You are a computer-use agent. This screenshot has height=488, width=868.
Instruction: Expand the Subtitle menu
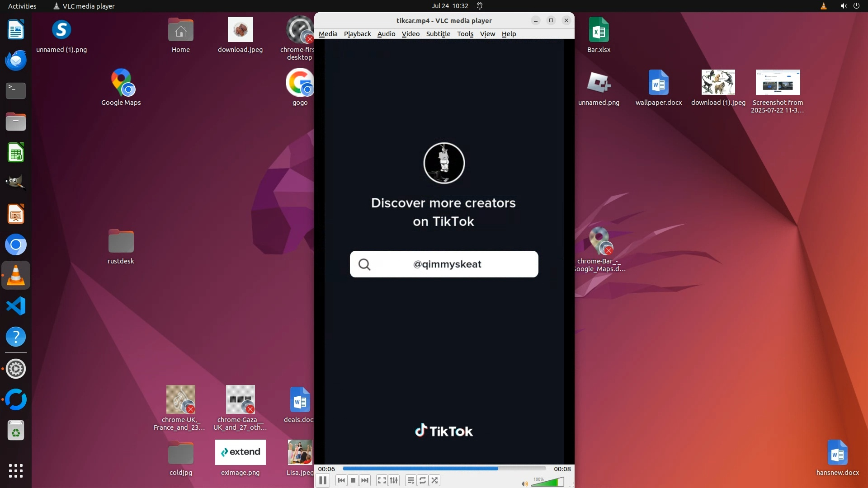438,34
